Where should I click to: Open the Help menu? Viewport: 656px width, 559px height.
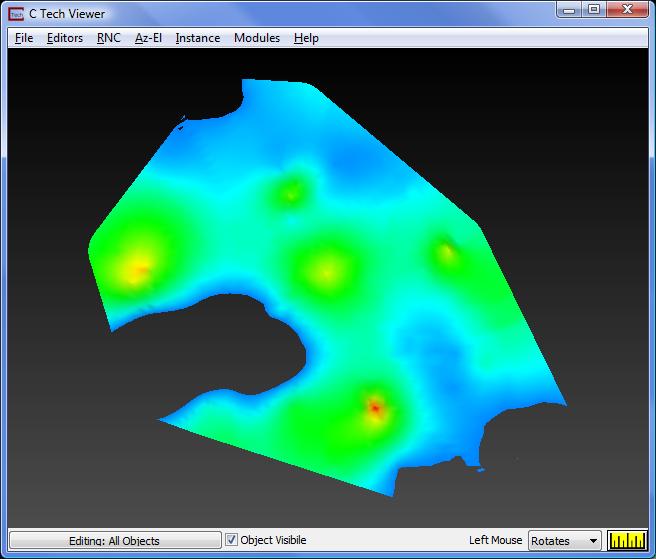pyautogui.click(x=306, y=38)
